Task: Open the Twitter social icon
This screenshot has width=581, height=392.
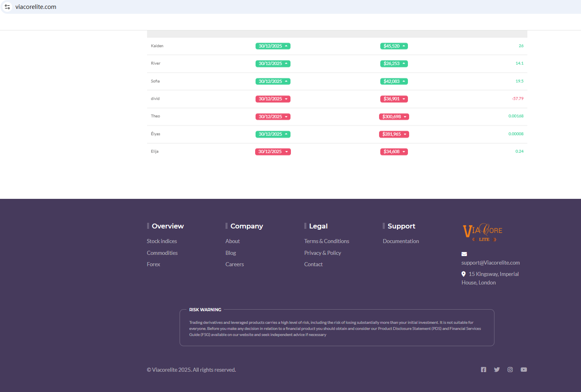Action: tap(496, 370)
